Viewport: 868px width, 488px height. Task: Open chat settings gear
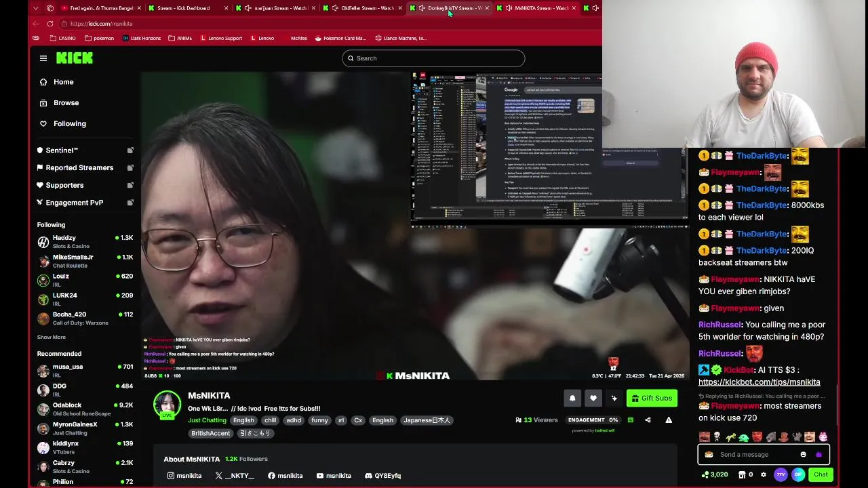point(764,474)
